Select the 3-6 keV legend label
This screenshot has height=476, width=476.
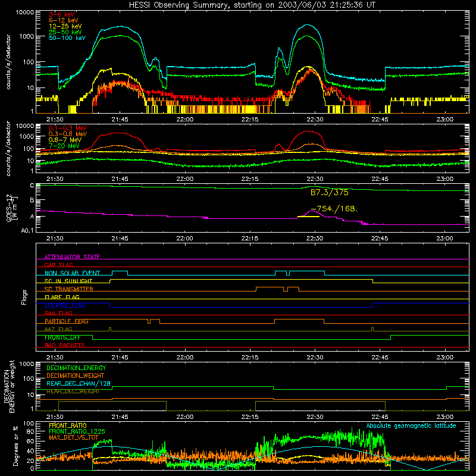[x=62, y=14]
